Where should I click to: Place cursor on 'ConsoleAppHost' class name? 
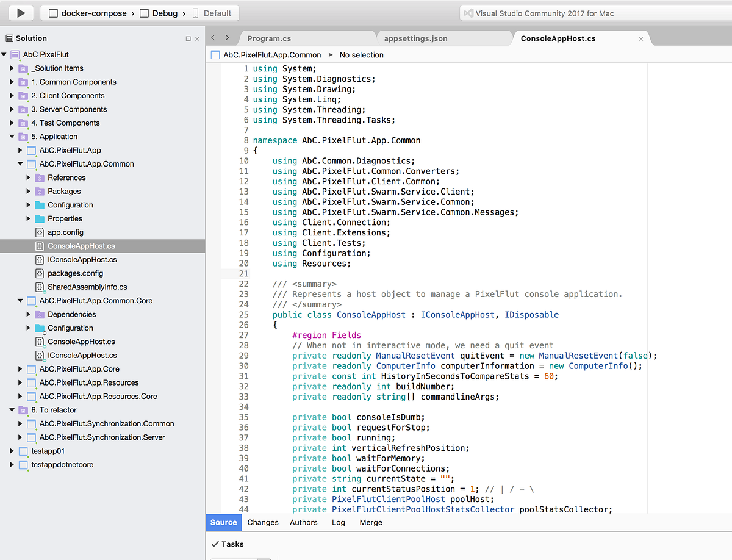tap(371, 315)
